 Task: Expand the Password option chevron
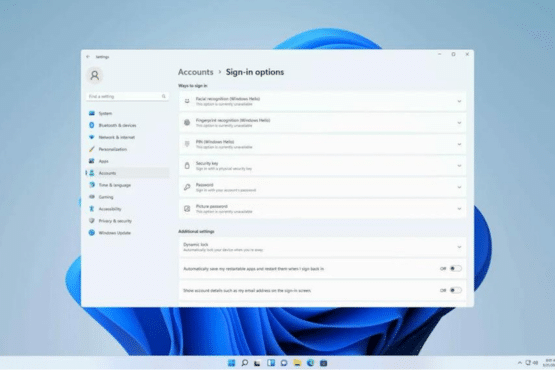pos(459,187)
